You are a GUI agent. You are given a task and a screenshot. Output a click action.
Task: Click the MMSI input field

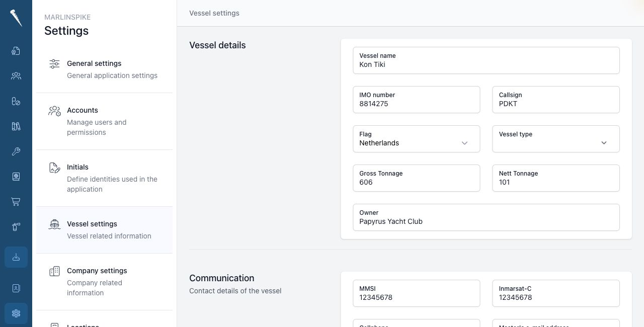tap(416, 293)
